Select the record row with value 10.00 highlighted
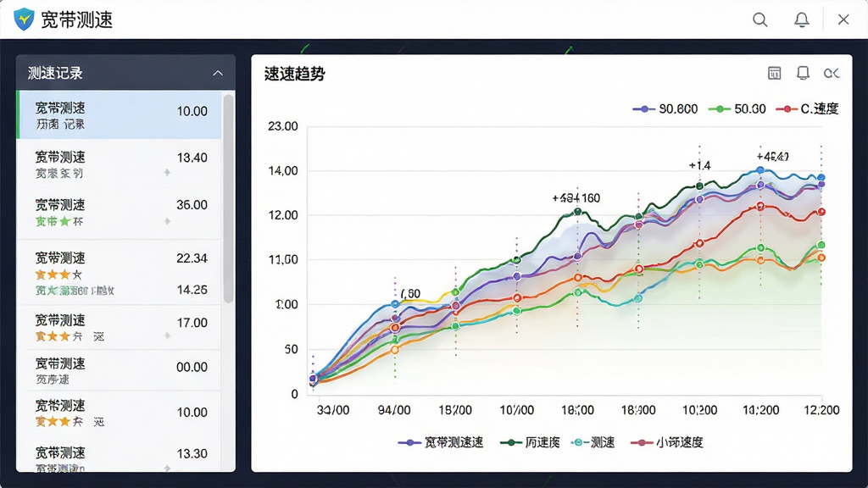 [119, 115]
